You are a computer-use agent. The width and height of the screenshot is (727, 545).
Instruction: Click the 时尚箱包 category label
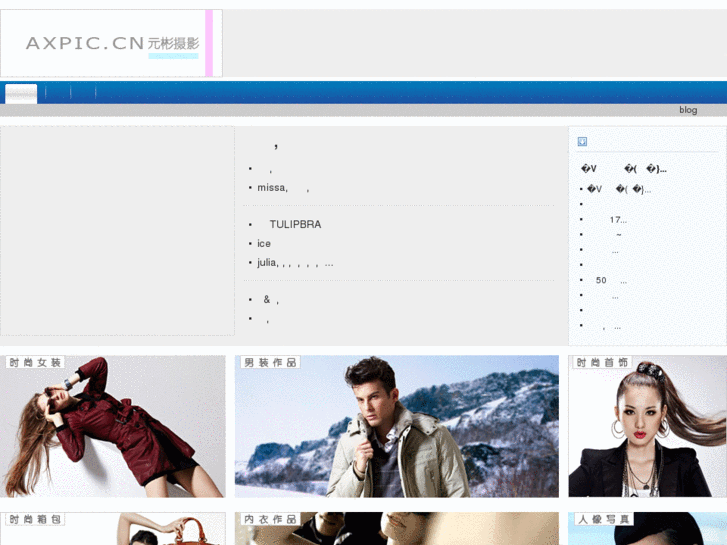point(35,519)
